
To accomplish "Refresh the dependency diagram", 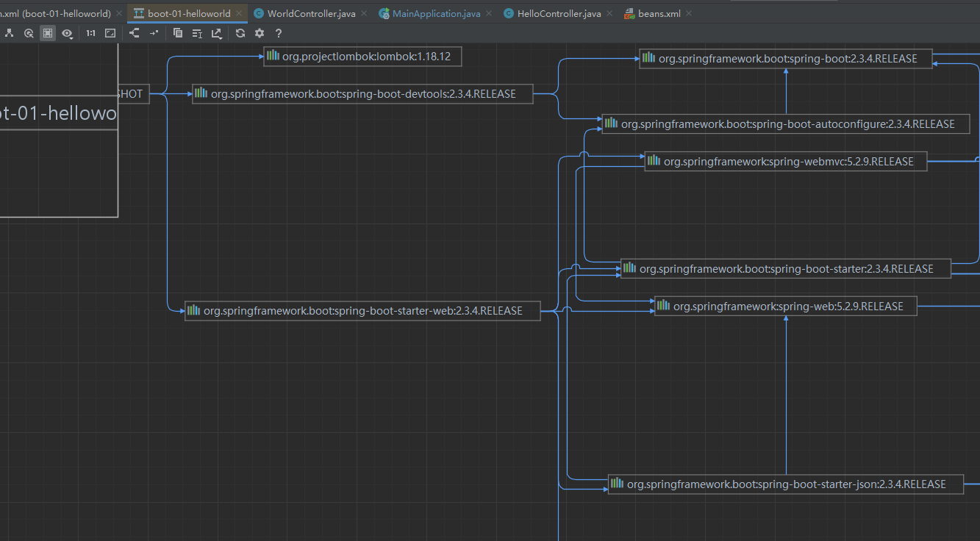I will coord(240,33).
